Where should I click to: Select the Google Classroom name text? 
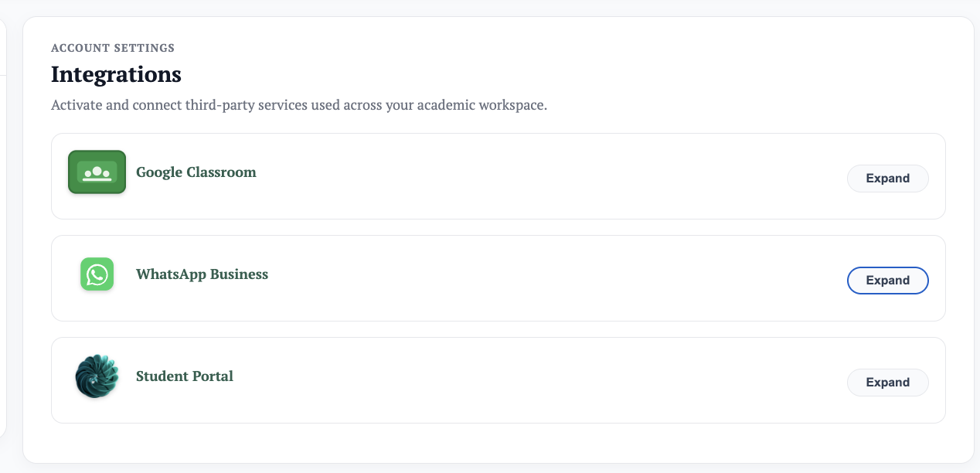click(196, 172)
